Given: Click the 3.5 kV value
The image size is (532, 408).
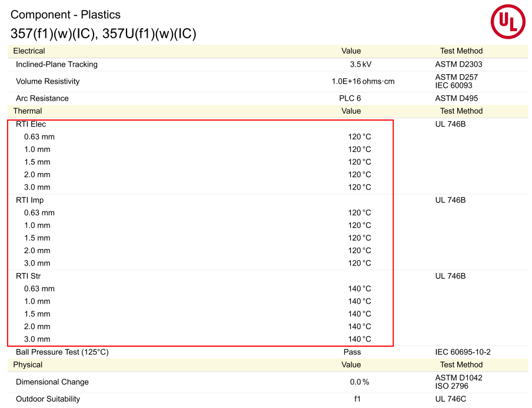Looking at the screenshot, I should [x=360, y=64].
